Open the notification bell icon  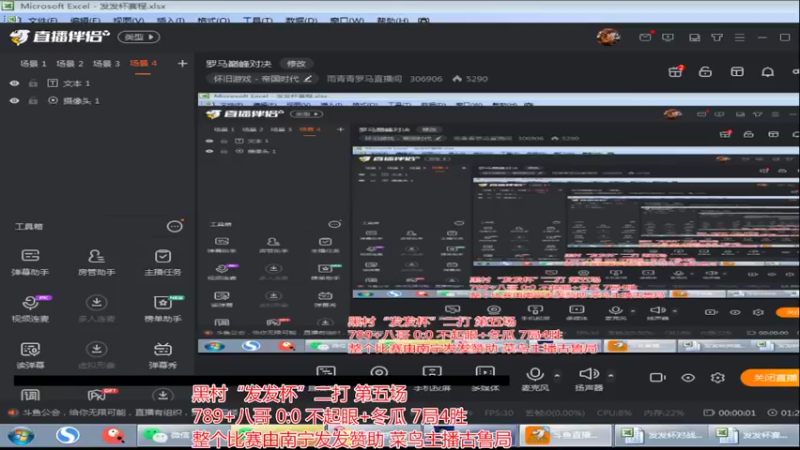coord(767,72)
